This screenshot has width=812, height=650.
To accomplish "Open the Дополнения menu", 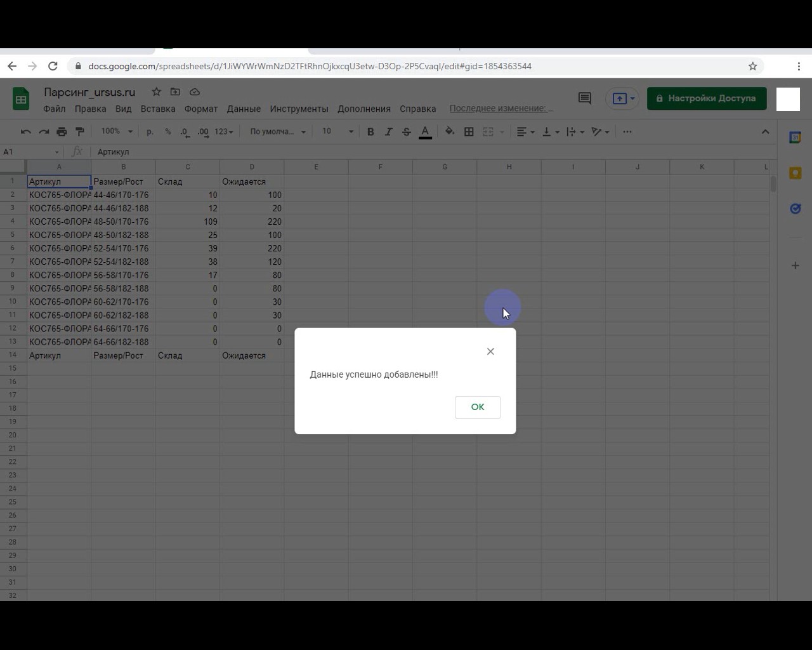I will 364,109.
